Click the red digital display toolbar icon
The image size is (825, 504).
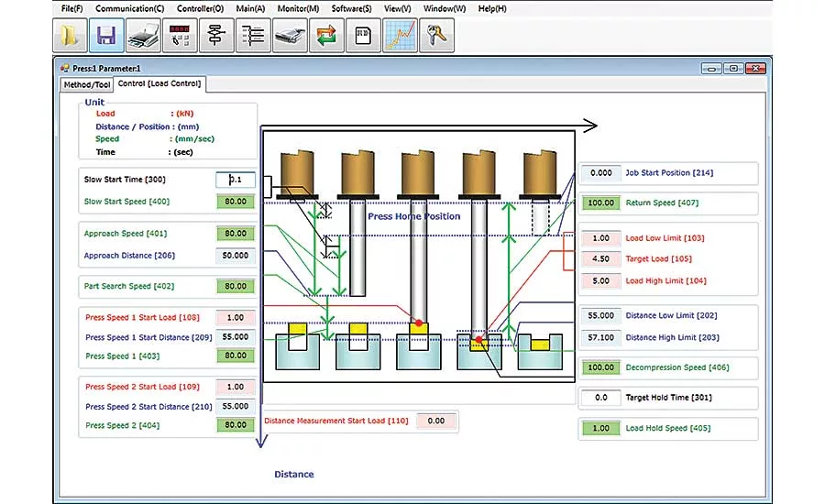[x=180, y=35]
